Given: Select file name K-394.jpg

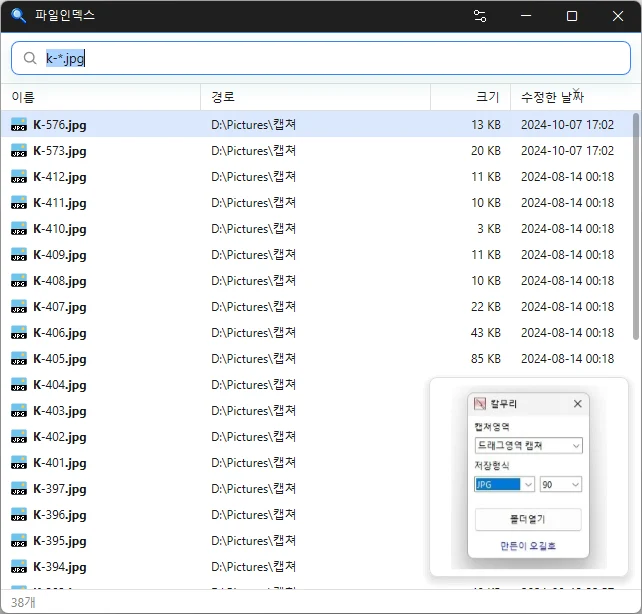Looking at the screenshot, I should click(60, 567).
